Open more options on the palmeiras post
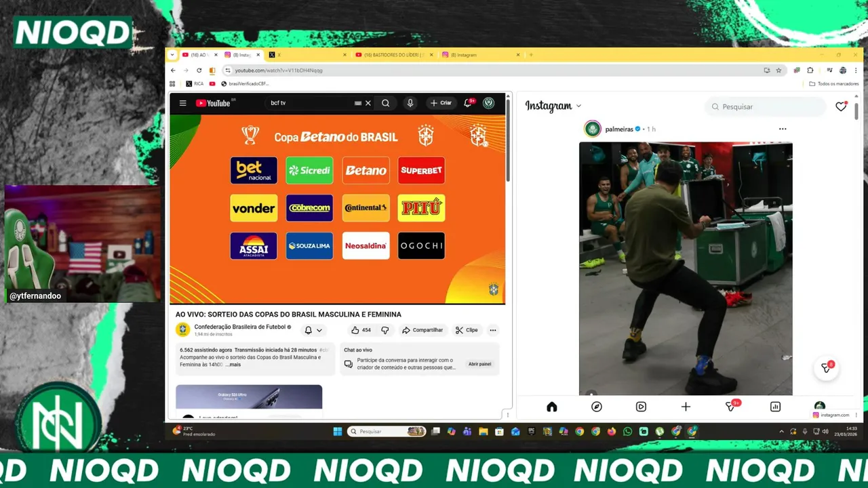Viewport: 868px width, 488px height. (x=783, y=129)
